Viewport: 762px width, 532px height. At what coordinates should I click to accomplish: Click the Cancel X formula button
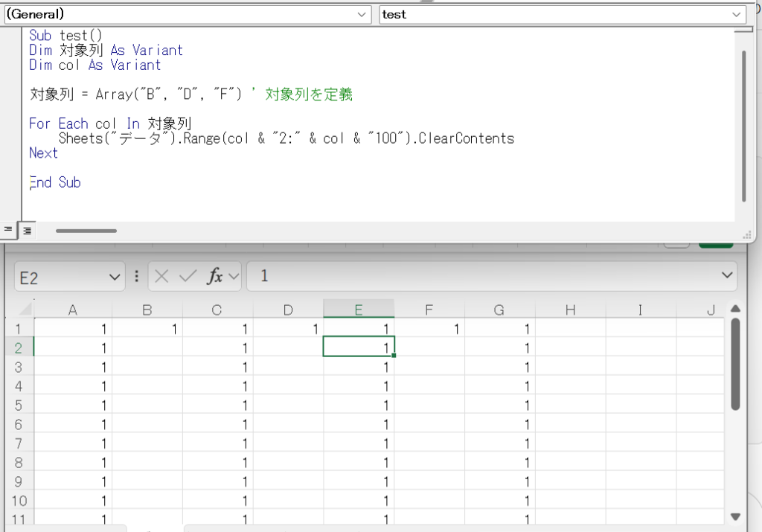161,277
